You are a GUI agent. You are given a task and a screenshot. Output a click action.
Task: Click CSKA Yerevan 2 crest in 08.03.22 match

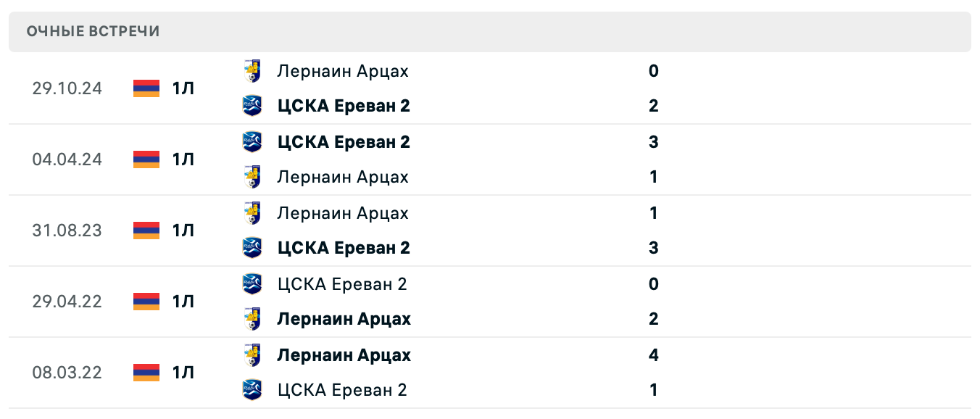252,390
